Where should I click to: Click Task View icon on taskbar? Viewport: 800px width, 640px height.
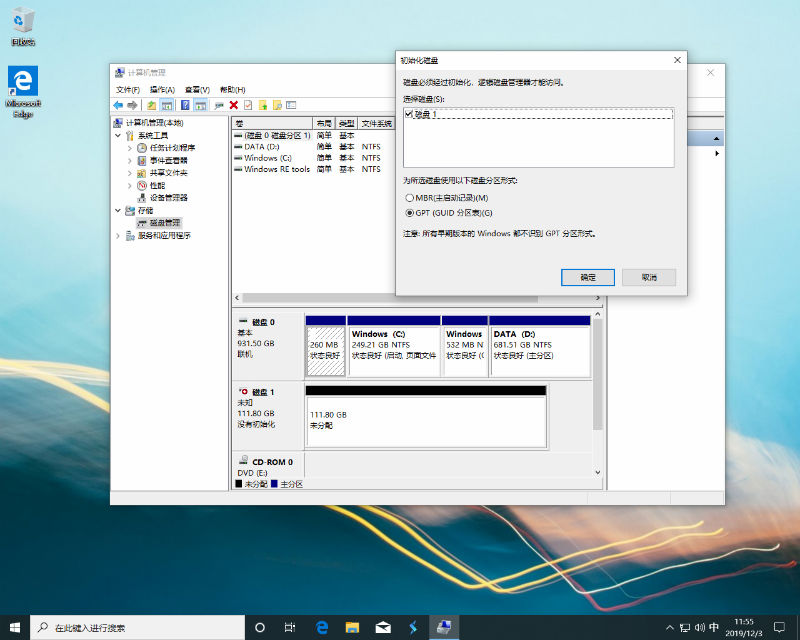click(290, 627)
